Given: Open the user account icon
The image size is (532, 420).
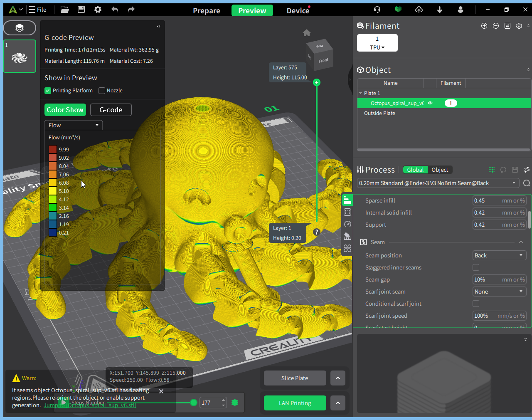Looking at the screenshot, I should pyautogui.click(x=461, y=10).
